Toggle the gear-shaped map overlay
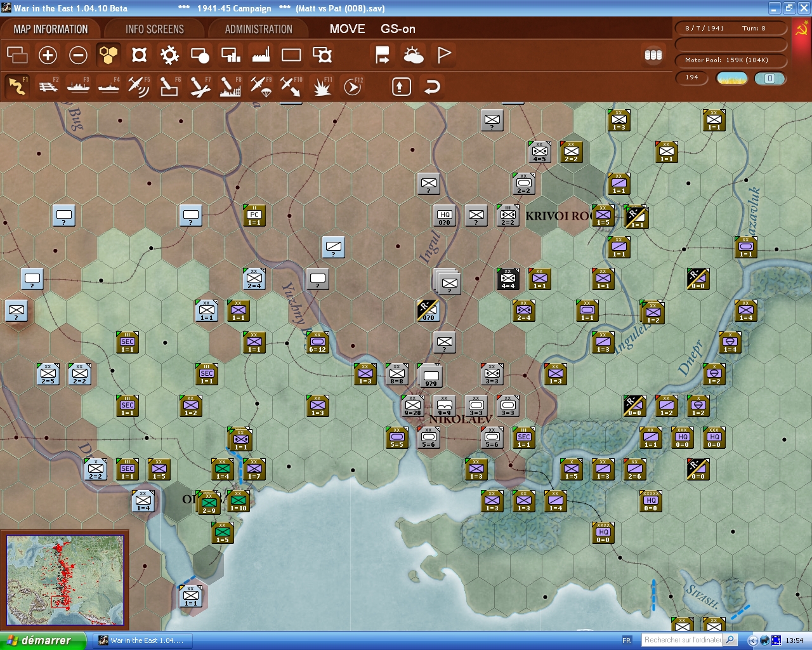The image size is (812, 650). pyautogui.click(x=169, y=55)
